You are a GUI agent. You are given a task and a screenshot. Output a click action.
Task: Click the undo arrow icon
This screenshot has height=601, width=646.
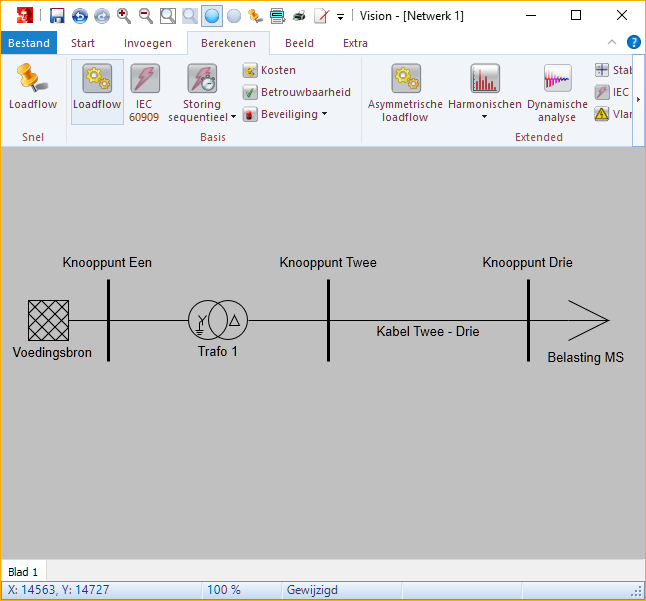click(79, 16)
